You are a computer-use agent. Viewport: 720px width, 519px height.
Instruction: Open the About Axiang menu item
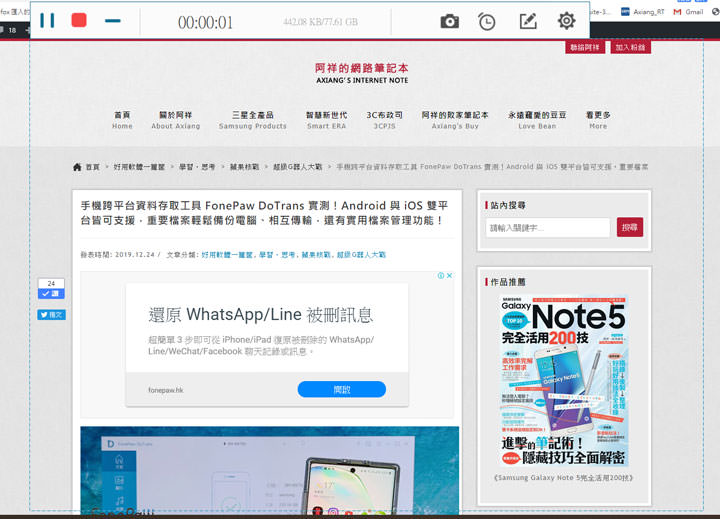pyautogui.click(x=176, y=120)
